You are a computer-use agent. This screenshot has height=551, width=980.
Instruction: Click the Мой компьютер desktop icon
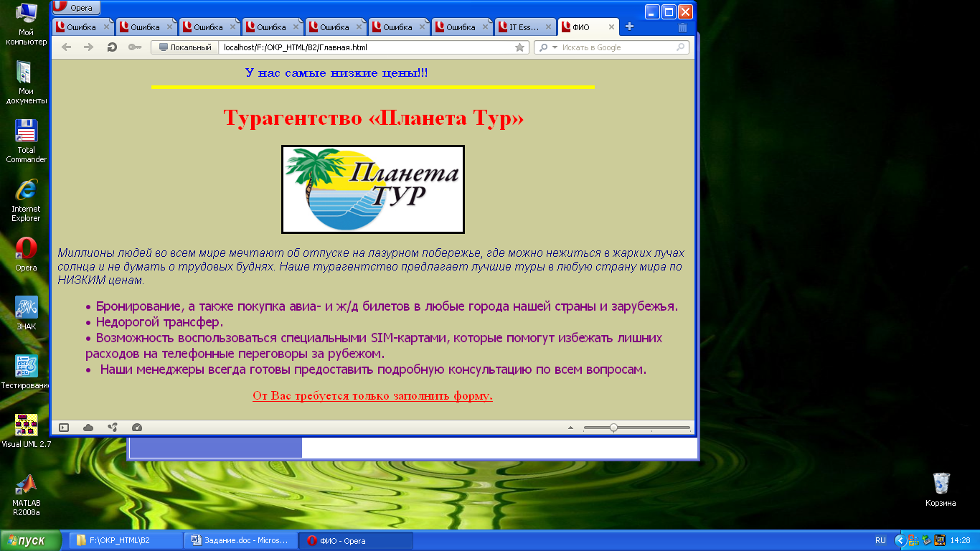(x=26, y=24)
